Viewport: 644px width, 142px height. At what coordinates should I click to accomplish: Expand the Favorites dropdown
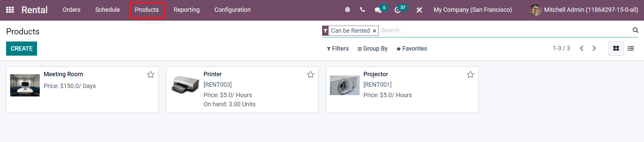(x=411, y=49)
